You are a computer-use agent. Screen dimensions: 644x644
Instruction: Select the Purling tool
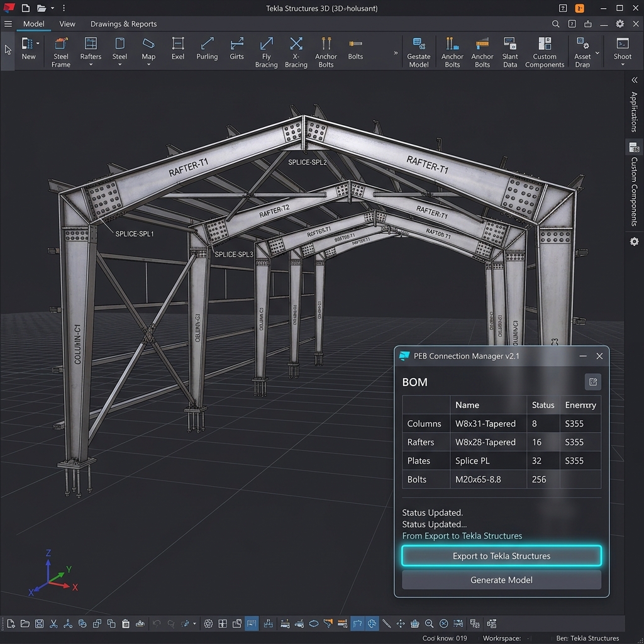pyautogui.click(x=207, y=48)
